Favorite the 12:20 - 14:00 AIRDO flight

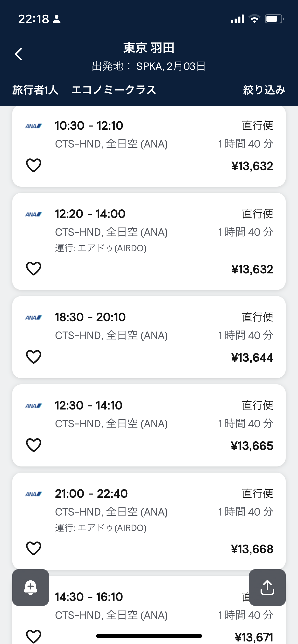34,268
